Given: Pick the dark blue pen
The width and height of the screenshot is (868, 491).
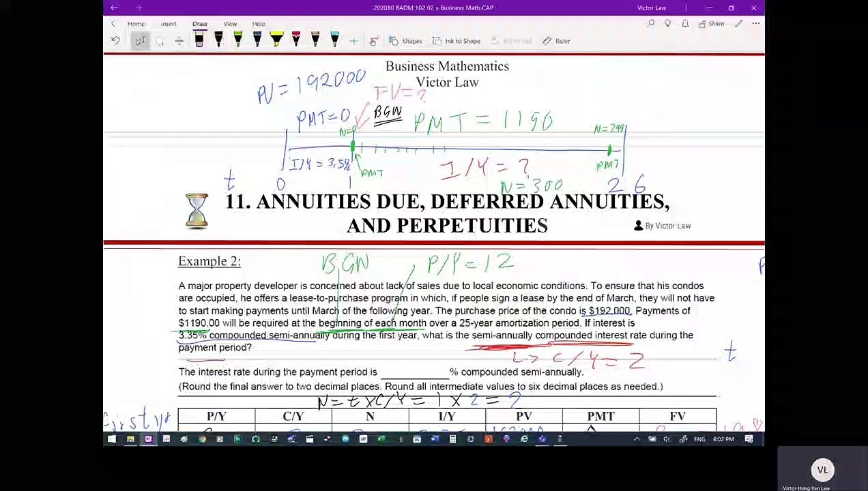Looking at the screenshot, I should pos(257,40).
